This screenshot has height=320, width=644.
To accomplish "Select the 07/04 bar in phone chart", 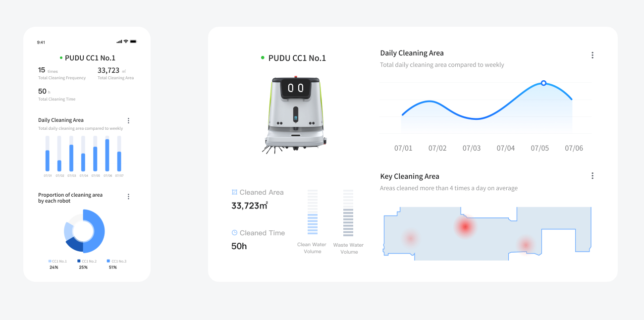I will (83, 154).
